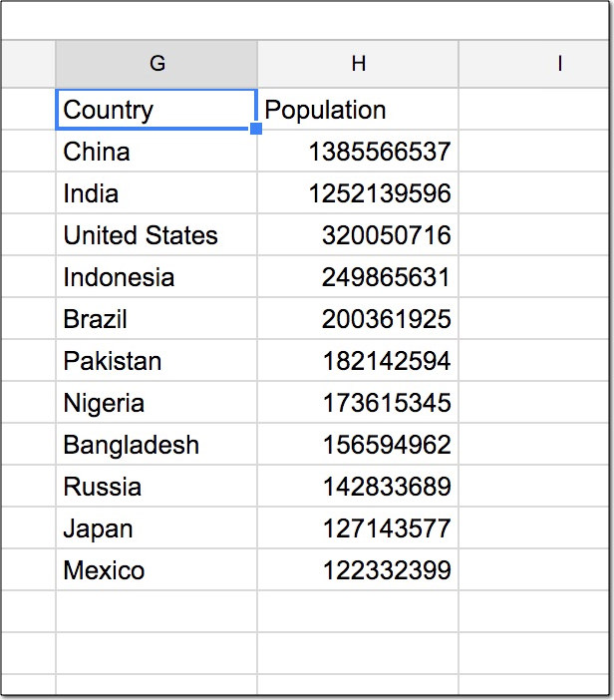Select the Pakistan cell

(156, 361)
